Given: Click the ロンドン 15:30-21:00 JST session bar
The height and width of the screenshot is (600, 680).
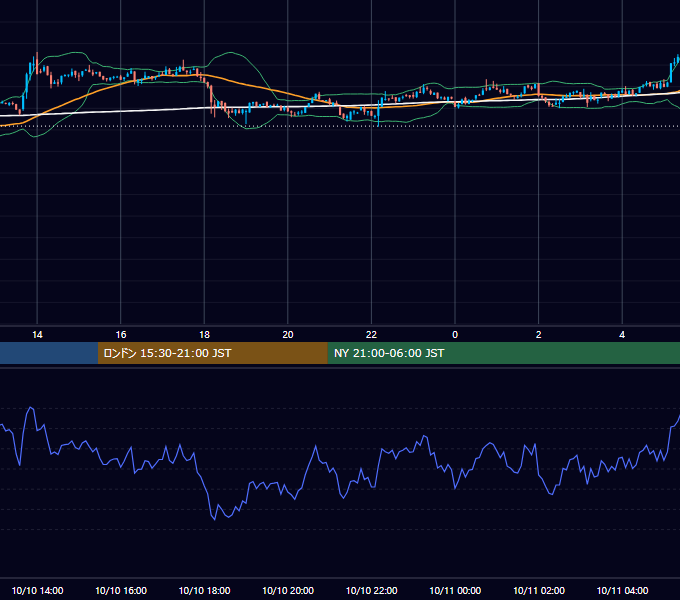Looking at the screenshot, I should [x=212, y=353].
